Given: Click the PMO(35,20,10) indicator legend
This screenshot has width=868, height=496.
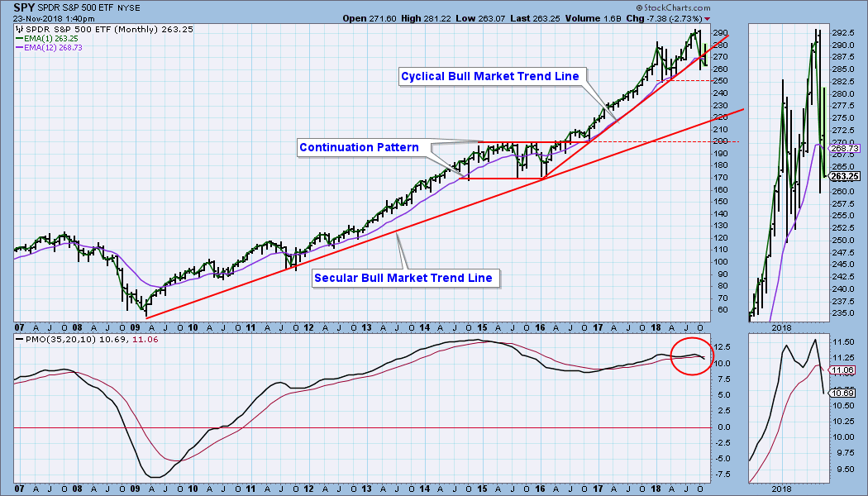Looking at the screenshot, I should pos(87,339).
